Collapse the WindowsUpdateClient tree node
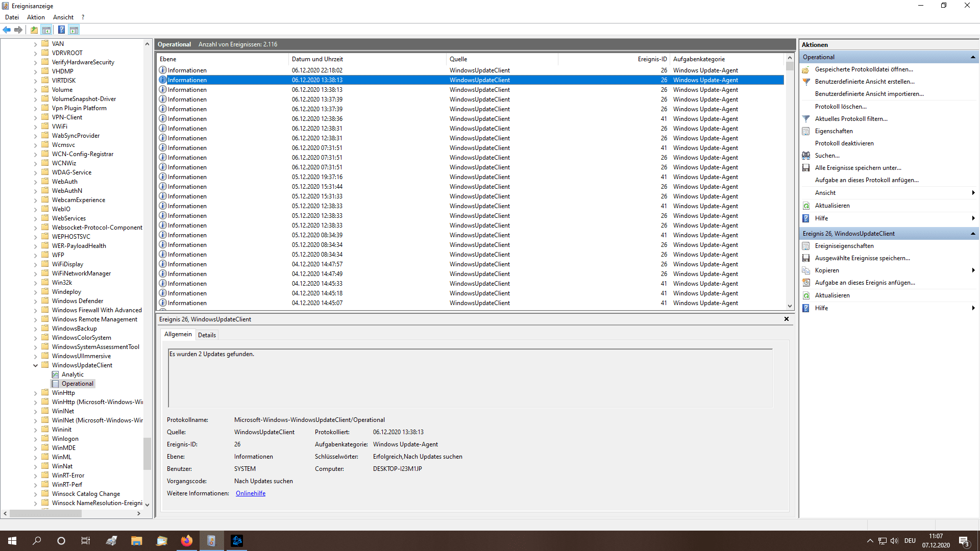Viewport: 980px width, 551px height. [x=35, y=365]
